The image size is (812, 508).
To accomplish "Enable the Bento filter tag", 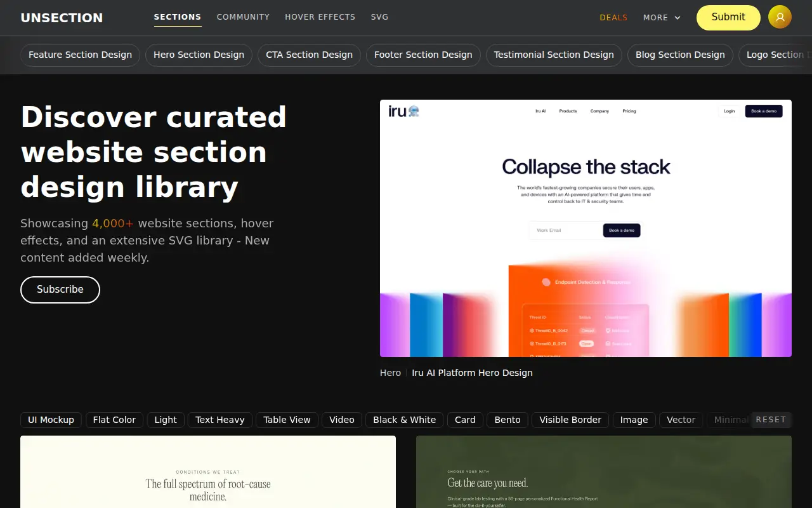I will point(507,420).
